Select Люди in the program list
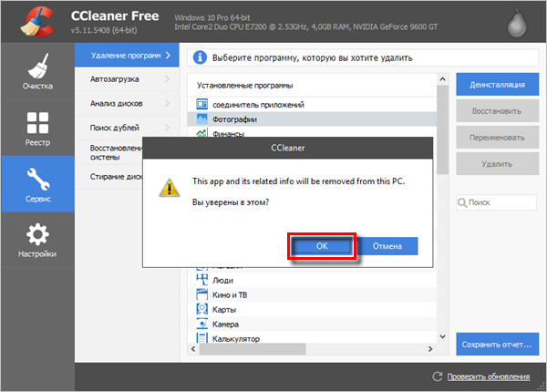Image resolution: width=547 pixels, height=392 pixels. [x=312, y=280]
